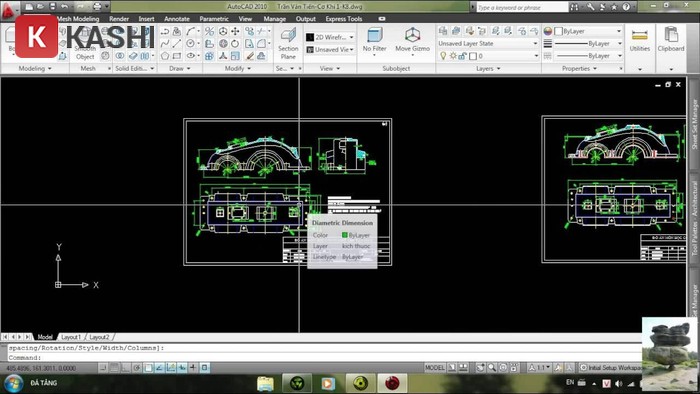The width and height of the screenshot is (700, 394).
Task: Select the Polyline draw tool
Action: click(165, 31)
